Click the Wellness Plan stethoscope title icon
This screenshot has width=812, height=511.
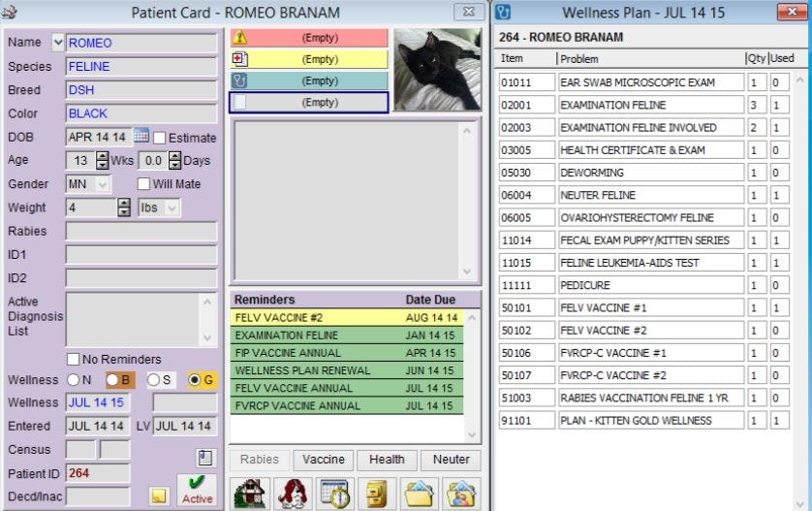pos(503,12)
